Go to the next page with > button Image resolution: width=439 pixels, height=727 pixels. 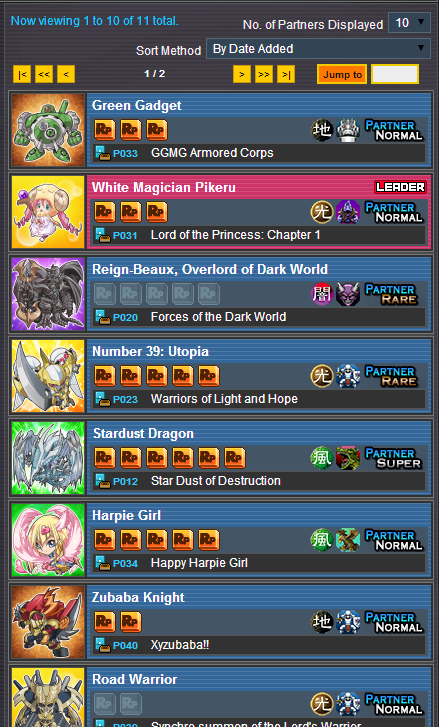[x=242, y=74]
